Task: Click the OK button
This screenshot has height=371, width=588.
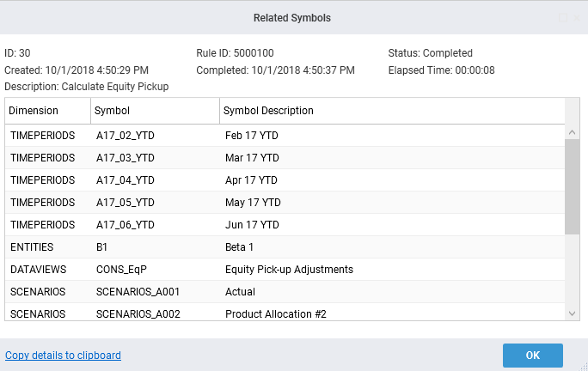Action: point(532,355)
